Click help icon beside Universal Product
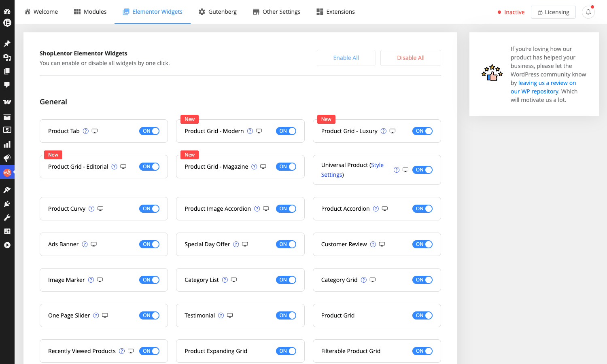This screenshot has width=607, height=364. click(397, 170)
